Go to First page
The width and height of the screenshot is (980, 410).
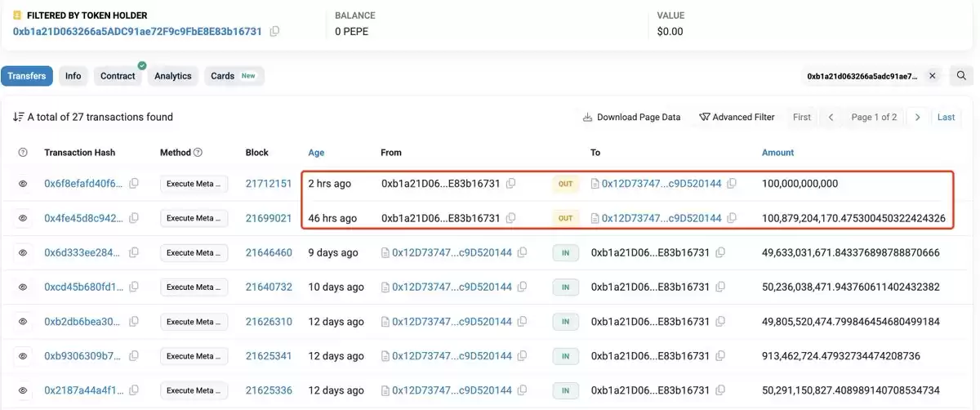pyautogui.click(x=802, y=117)
